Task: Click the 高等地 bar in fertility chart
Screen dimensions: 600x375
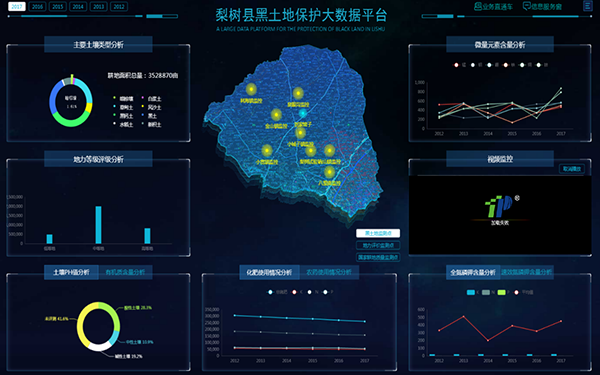Action: coord(147,236)
